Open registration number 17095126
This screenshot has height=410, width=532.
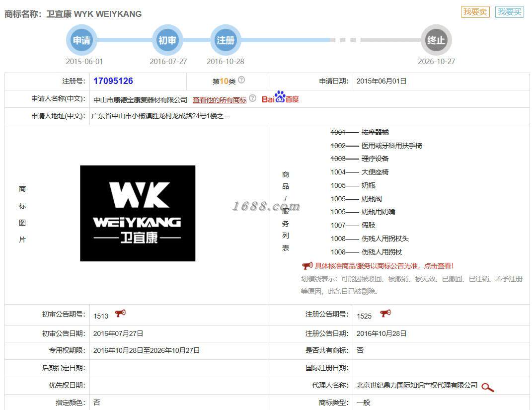pyautogui.click(x=113, y=81)
